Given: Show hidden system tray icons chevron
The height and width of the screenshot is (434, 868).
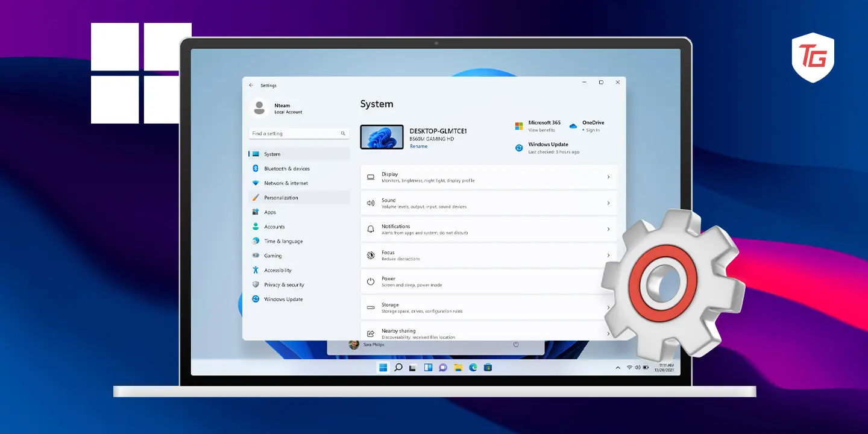Looking at the screenshot, I should [618, 367].
